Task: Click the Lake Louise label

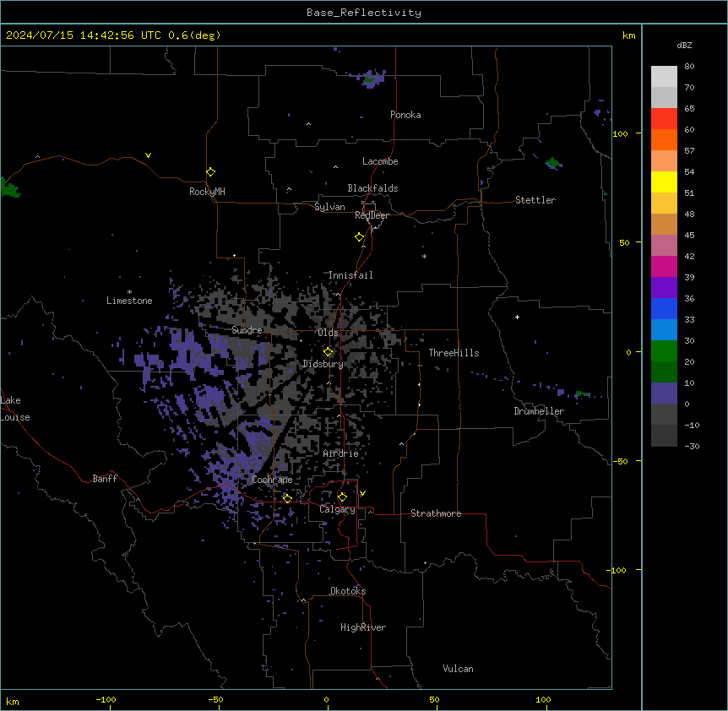Action: click(x=15, y=409)
